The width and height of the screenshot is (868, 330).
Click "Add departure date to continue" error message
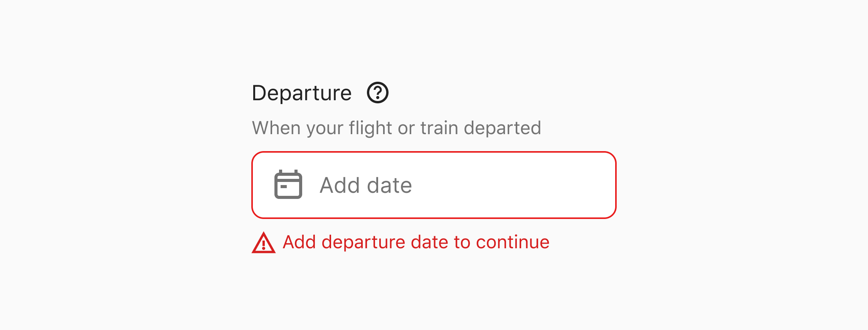click(416, 242)
